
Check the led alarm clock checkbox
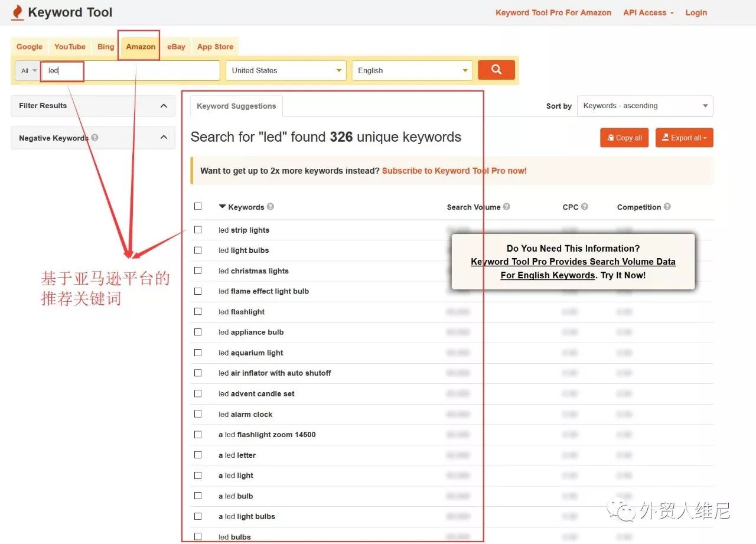pyautogui.click(x=198, y=414)
